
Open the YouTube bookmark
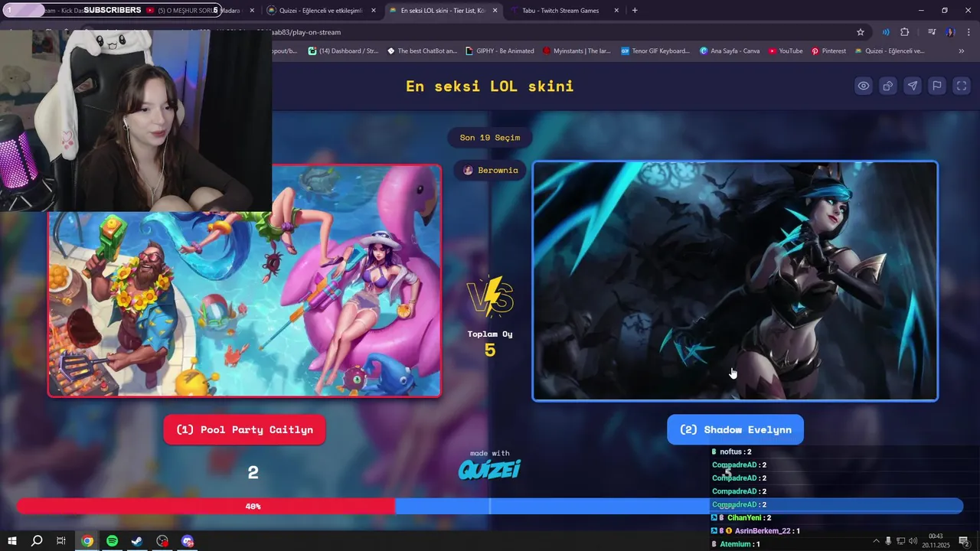coord(786,51)
